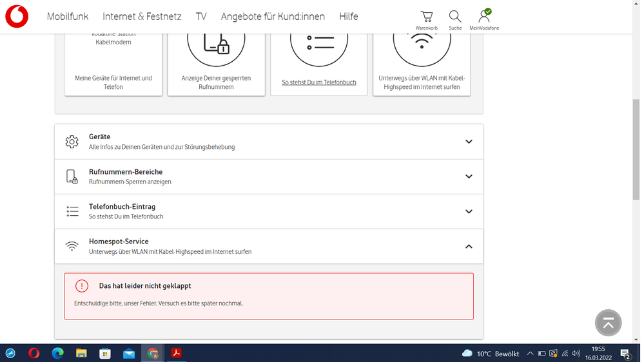Click the Homespot-Service heading
The width and height of the screenshot is (644, 362).
click(119, 242)
